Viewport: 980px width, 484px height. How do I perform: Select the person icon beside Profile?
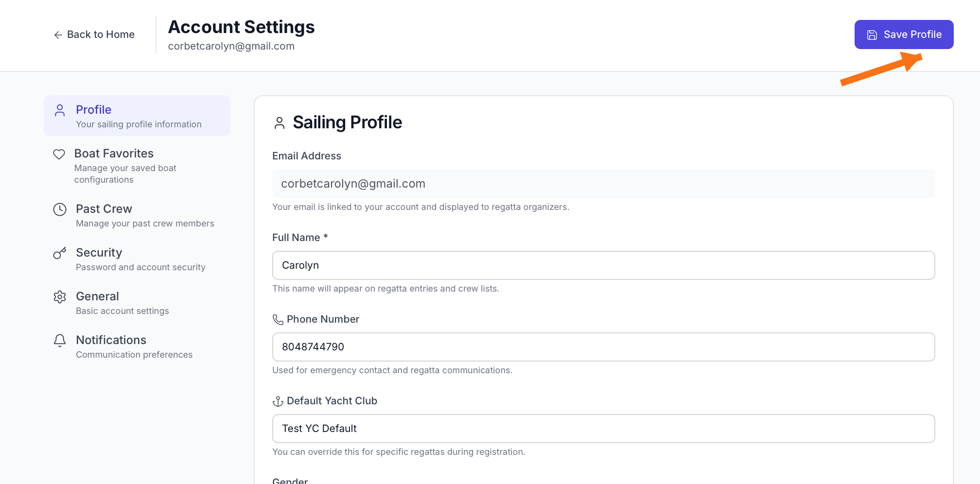pyautogui.click(x=60, y=110)
